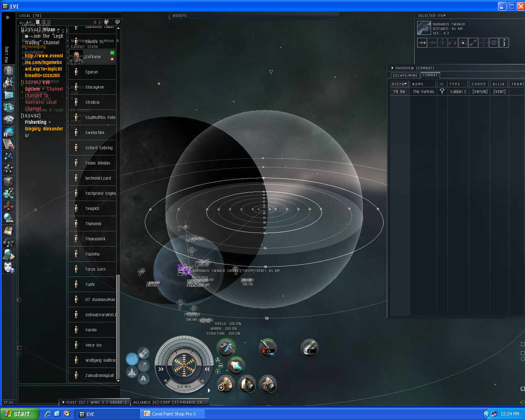Open the blue scanner button on the HUD
The width and height of the screenshot is (525, 420).
coord(132,359)
